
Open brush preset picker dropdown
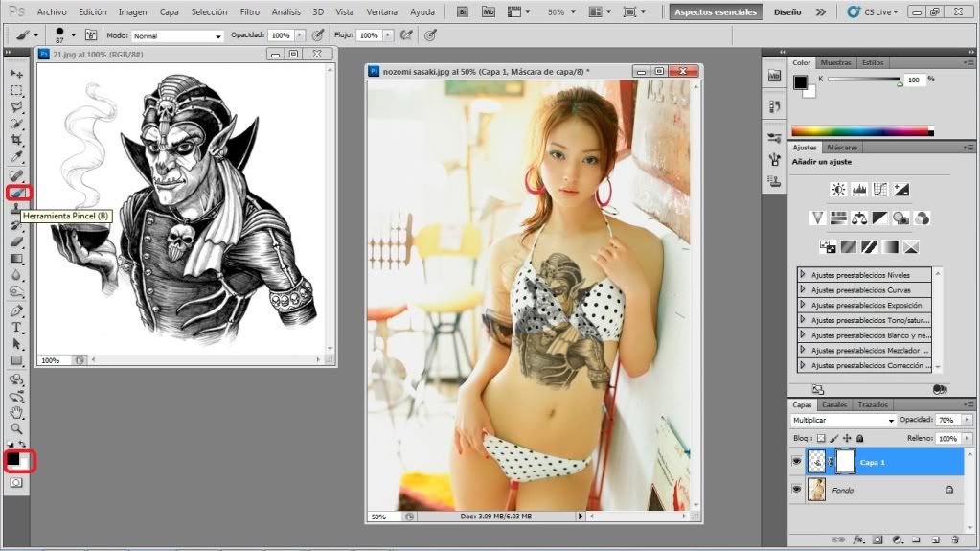(x=73, y=35)
